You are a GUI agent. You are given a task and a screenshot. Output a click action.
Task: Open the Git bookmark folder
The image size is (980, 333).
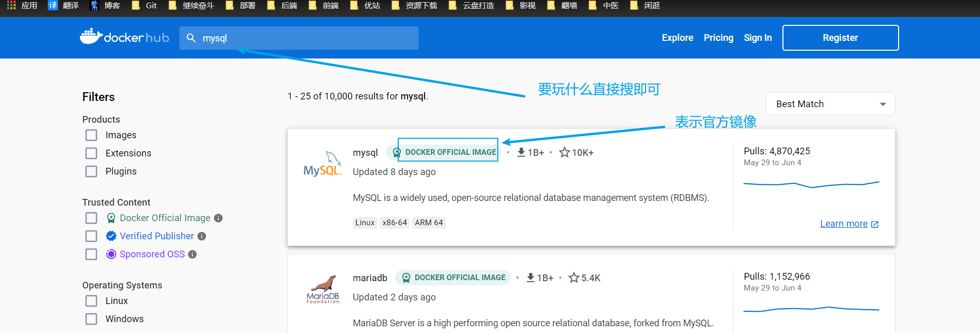[144, 6]
